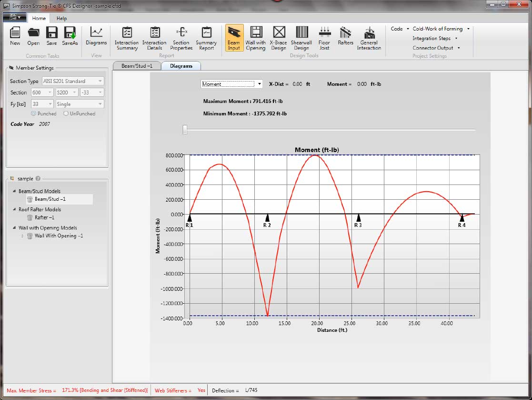Open the General Interaction tool
This screenshot has height=400, width=532.
coord(369,38)
